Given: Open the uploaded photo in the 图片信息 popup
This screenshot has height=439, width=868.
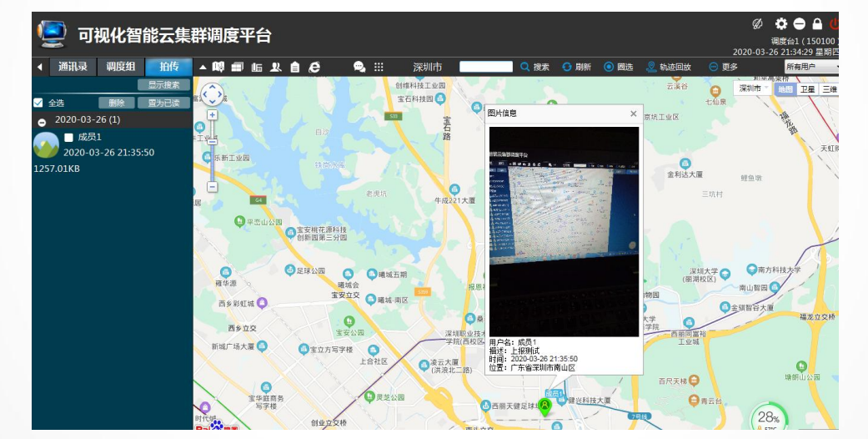Looking at the screenshot, I should point(564,232).
